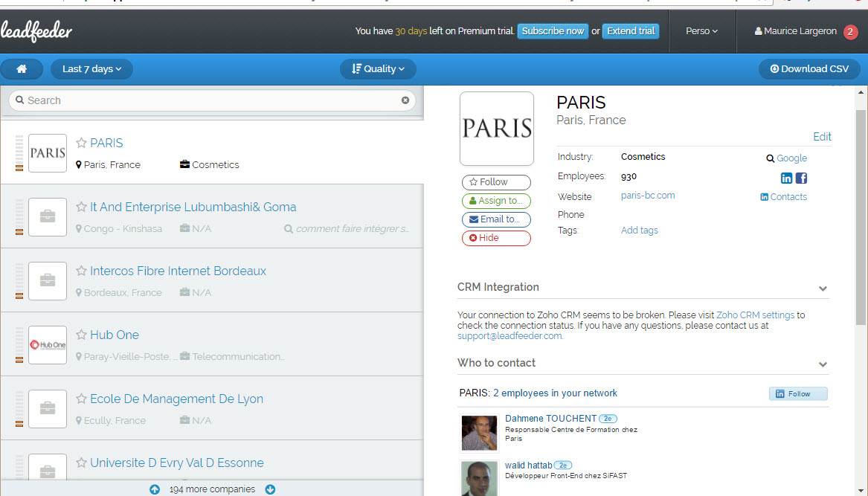
Task: Click Add tags link
Action: (x=640, y=231)
